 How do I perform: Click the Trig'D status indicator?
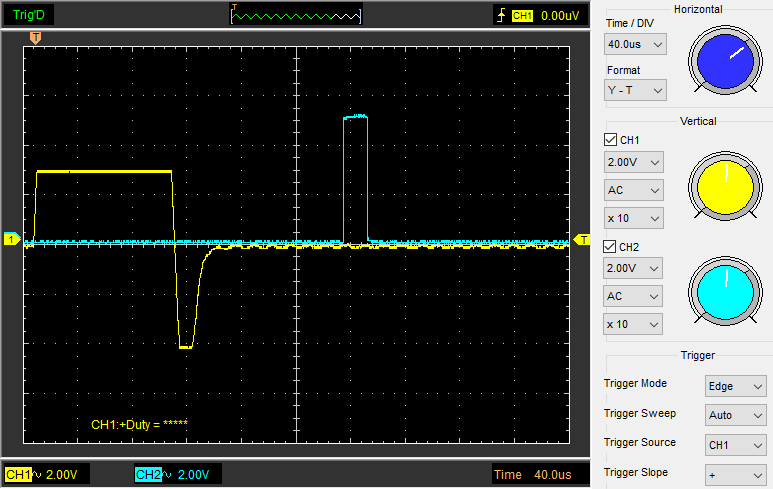pos(31,15)
